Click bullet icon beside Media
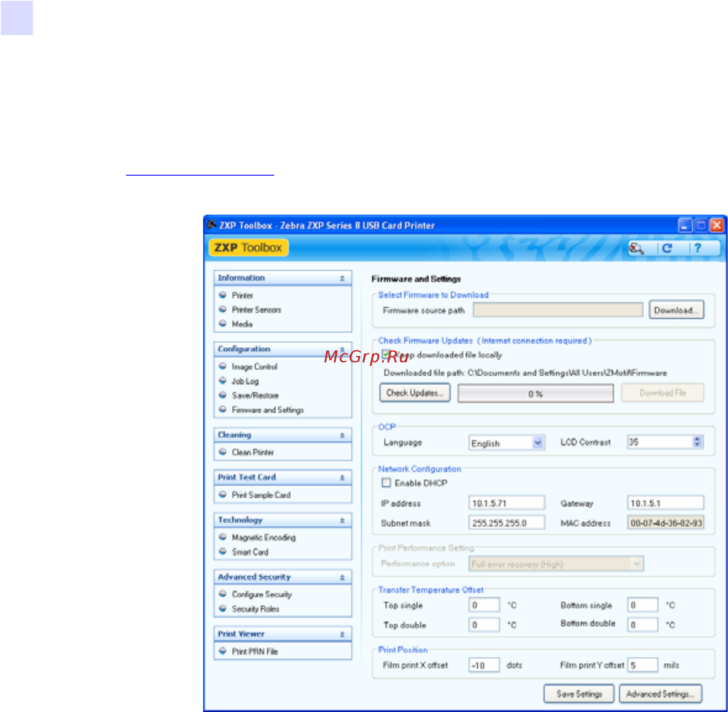 222,323
